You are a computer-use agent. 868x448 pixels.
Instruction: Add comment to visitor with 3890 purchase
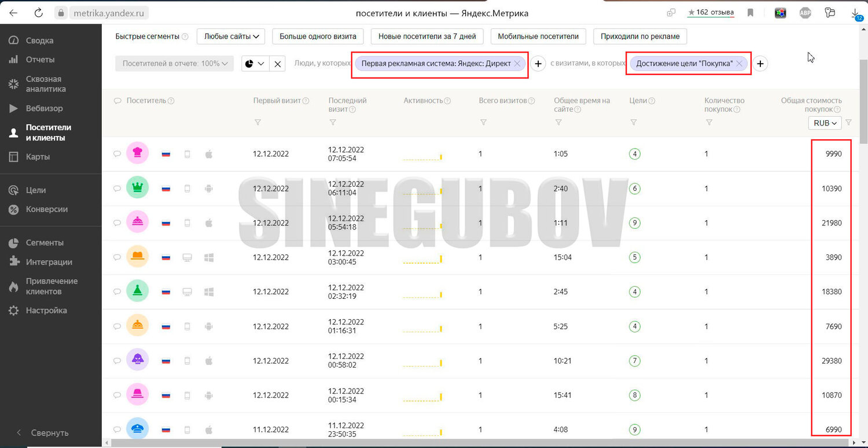pyautogui.click(x=117, y=257)
